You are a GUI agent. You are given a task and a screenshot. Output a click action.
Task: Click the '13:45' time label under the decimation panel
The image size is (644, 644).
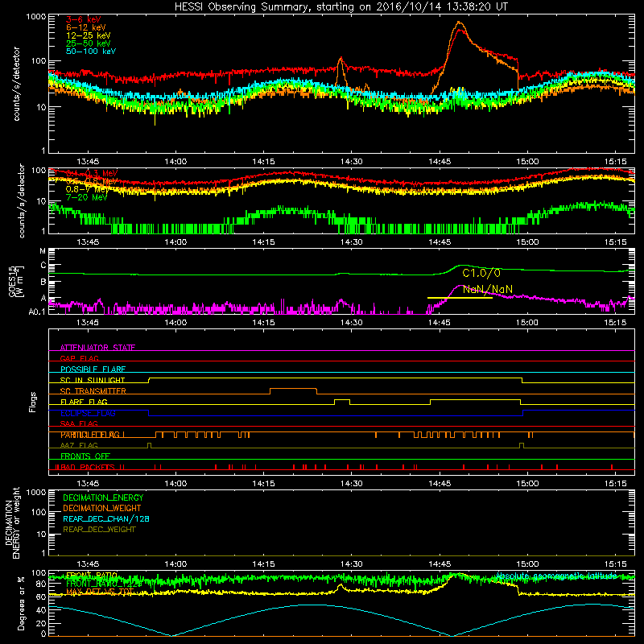click(88, 564)
